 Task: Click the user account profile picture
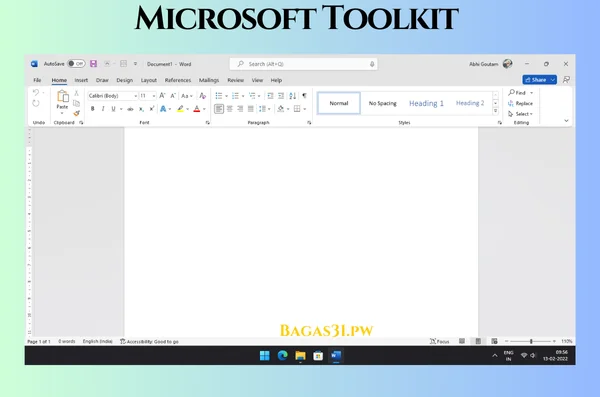click(x=507, y=64)
